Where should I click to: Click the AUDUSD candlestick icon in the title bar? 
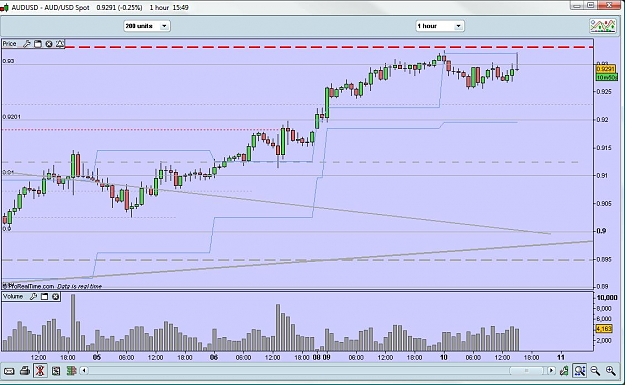pyautogui.click(x=5, y=8)
